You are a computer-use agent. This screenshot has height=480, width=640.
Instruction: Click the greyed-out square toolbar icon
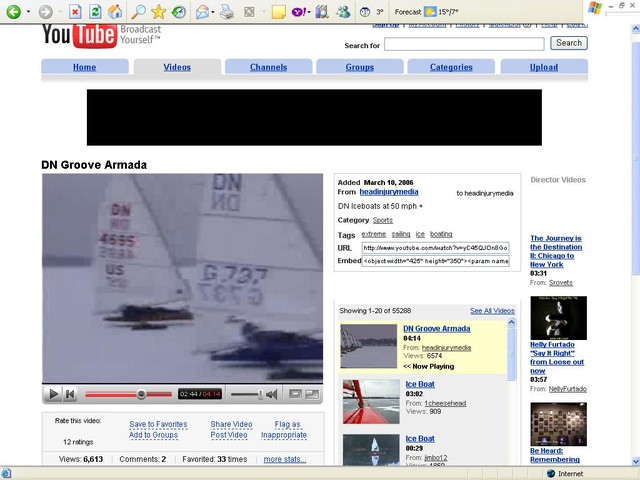pos(249,12)
